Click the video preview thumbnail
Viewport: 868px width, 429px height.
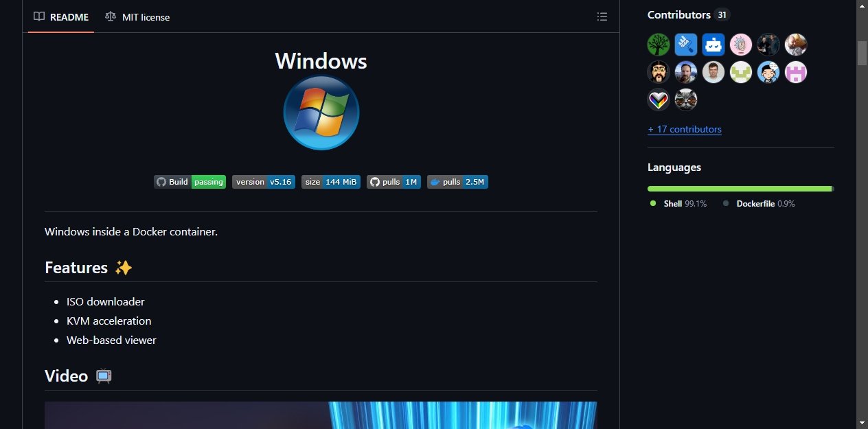coord(321,415)
